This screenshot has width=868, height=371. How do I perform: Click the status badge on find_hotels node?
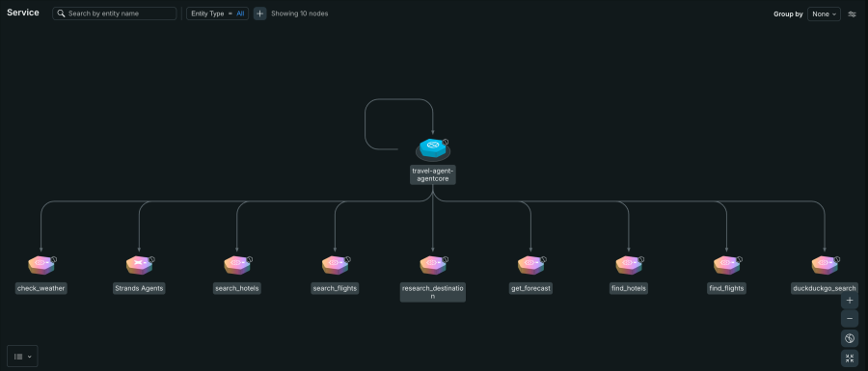click(x=642, y=259)
